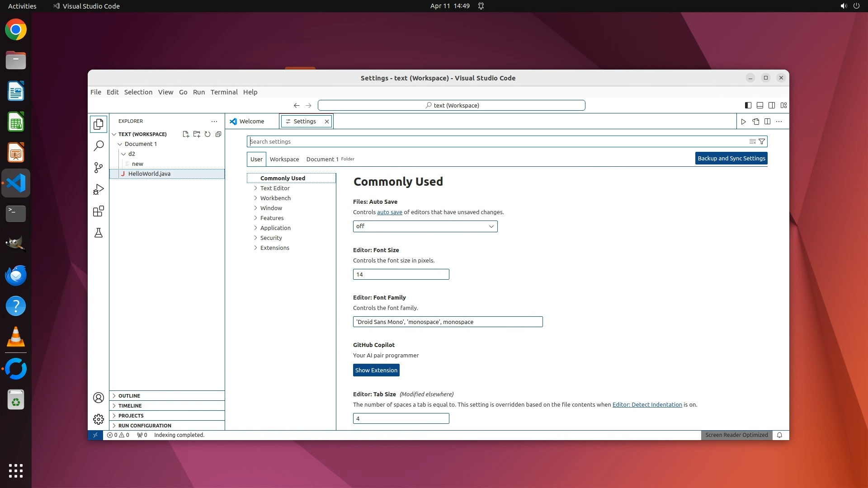
Task: Follow the Editor: Detect Indentation link
Action: coord(647,405)
